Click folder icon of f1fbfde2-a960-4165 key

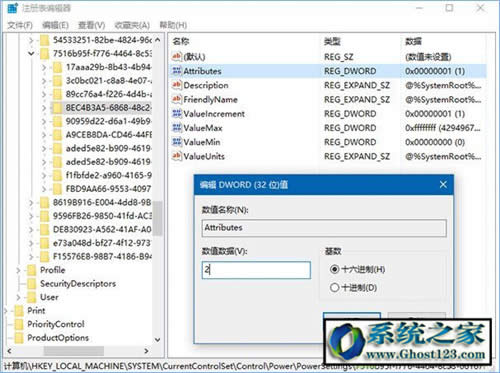(x=58, y=175)
